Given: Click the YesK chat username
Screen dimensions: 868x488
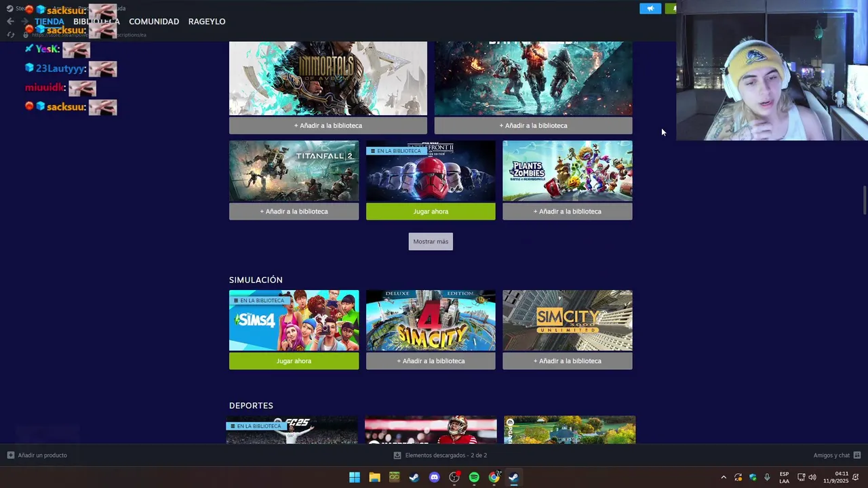Looking at the screenshot, I should pos(47,49).
